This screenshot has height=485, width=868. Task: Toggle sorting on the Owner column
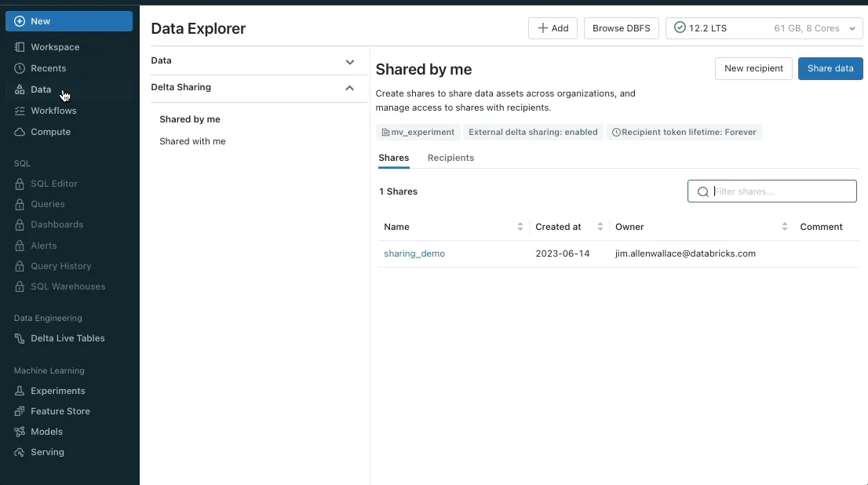click(784, 227)
